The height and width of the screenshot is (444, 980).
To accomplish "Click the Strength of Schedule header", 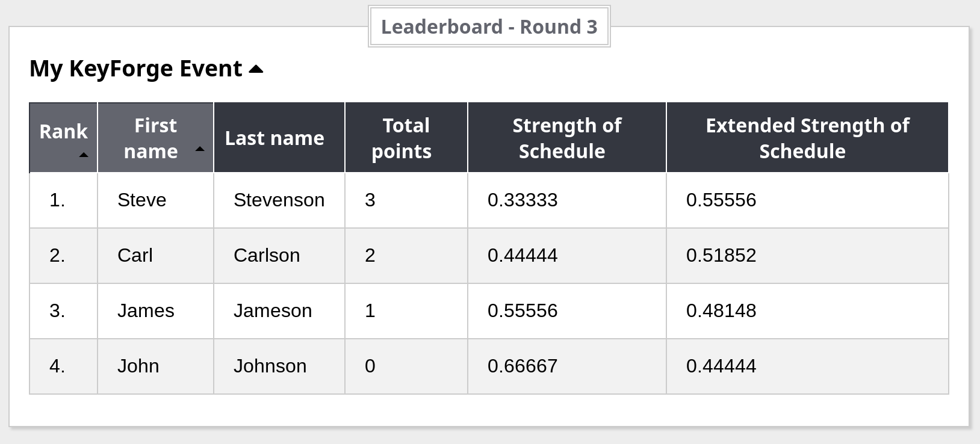I will (x=566, y=138).
